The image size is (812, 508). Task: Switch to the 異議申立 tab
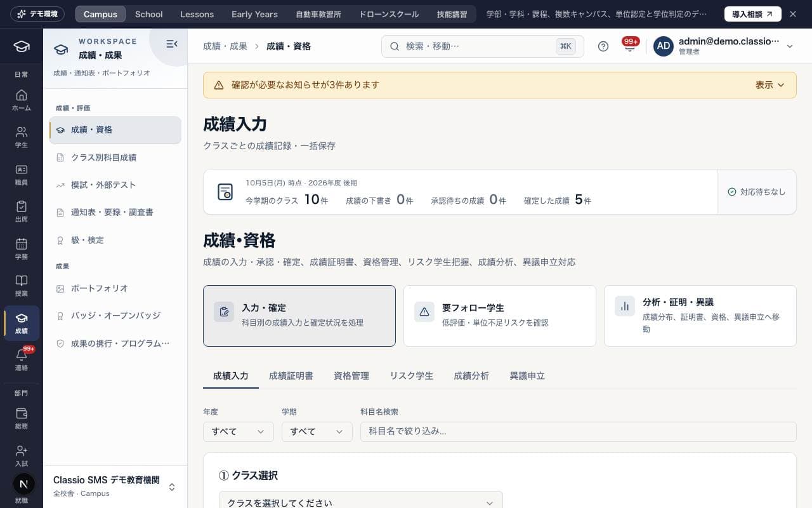coord(527,376)
